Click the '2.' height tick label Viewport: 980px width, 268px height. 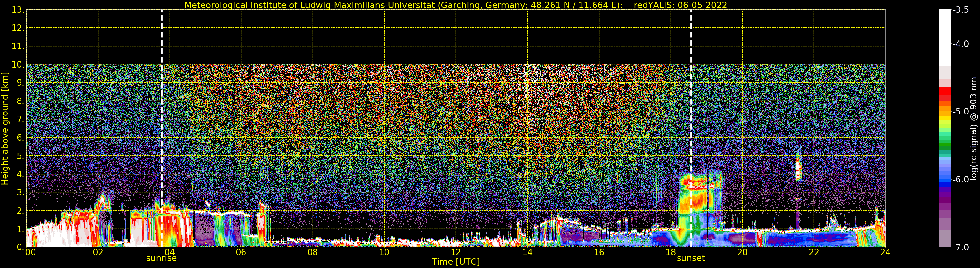21,211
